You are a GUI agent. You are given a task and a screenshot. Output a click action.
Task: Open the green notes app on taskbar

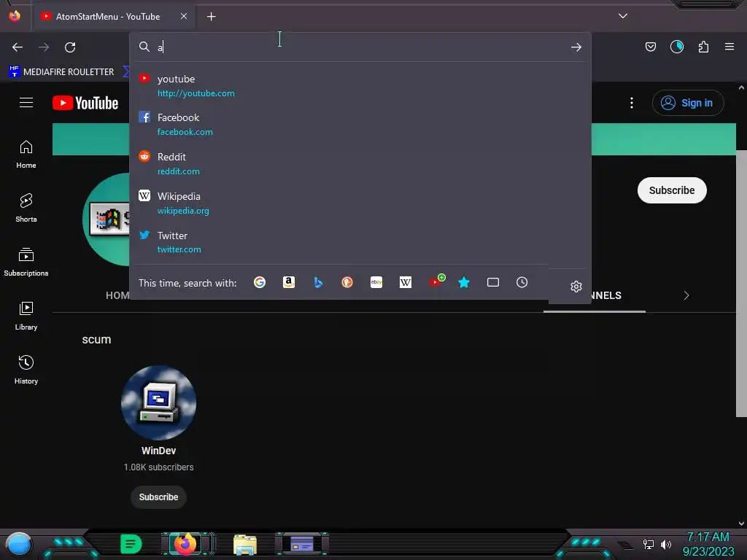131,544
